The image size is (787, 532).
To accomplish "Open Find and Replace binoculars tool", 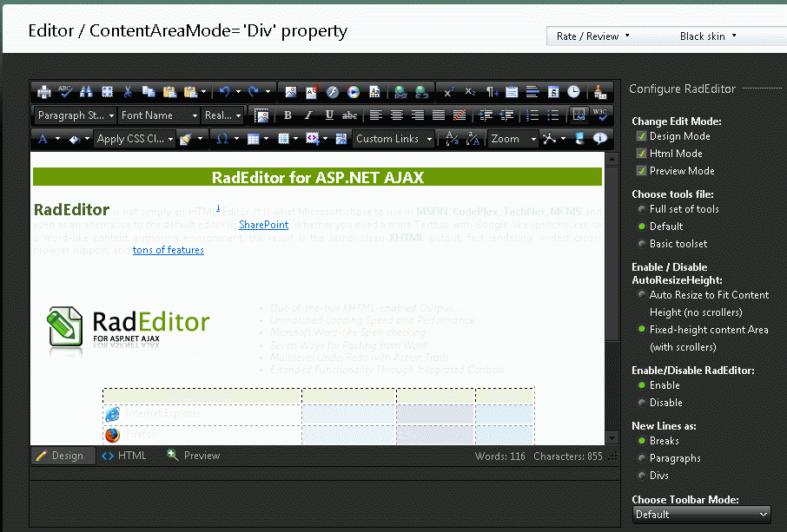I will pyautogui.click(x=86, y=92).
